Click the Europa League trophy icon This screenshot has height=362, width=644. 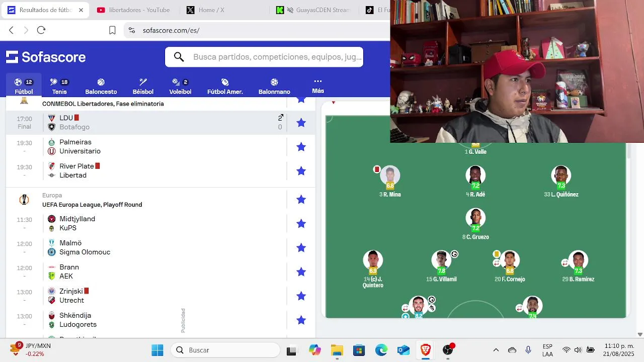pos(24,200)
